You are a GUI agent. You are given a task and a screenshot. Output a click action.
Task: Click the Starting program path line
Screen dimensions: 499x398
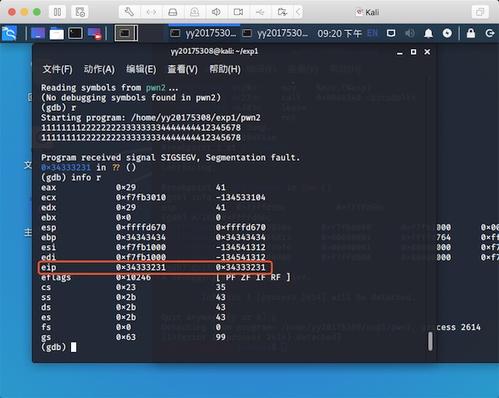click(151, 118)
